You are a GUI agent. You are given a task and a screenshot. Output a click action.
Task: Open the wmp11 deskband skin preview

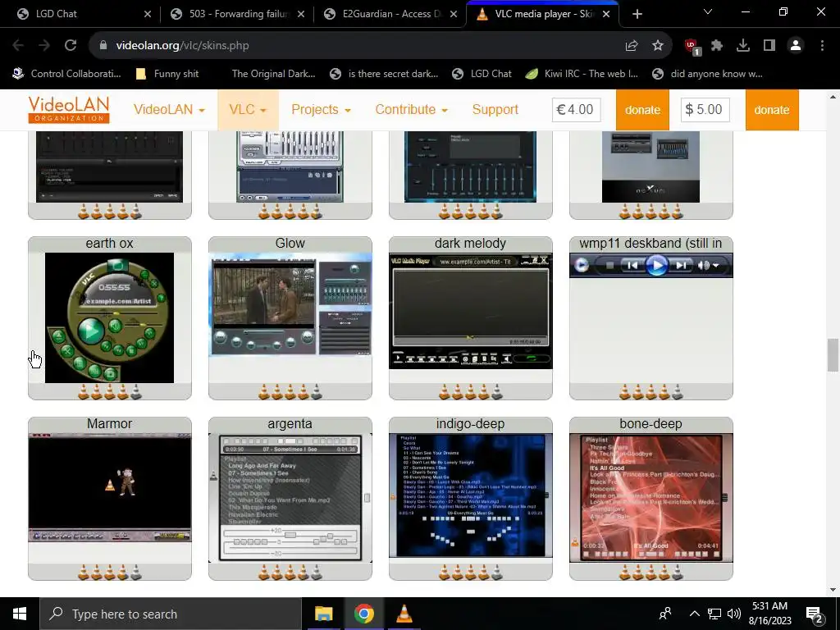(651, 265)
